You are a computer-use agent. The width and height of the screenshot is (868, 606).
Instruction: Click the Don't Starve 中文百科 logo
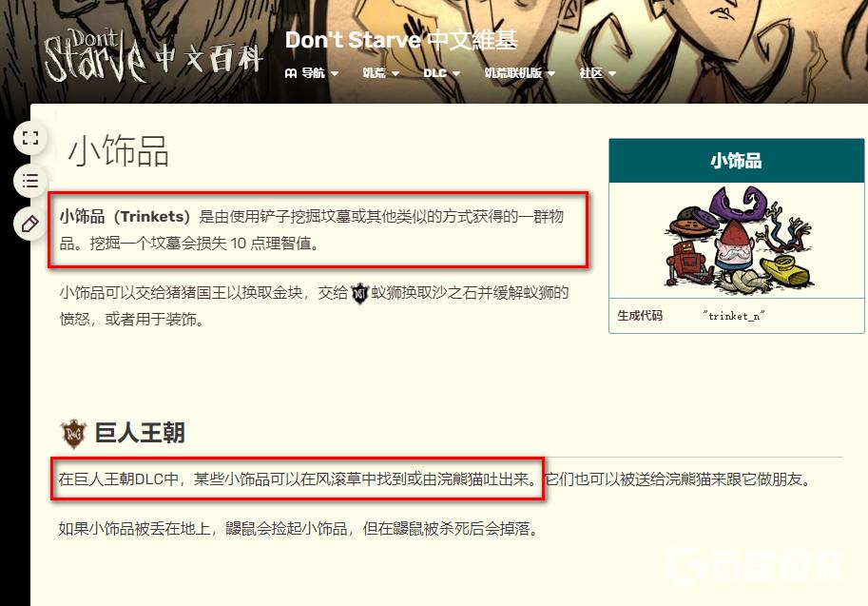click(153, 56)
